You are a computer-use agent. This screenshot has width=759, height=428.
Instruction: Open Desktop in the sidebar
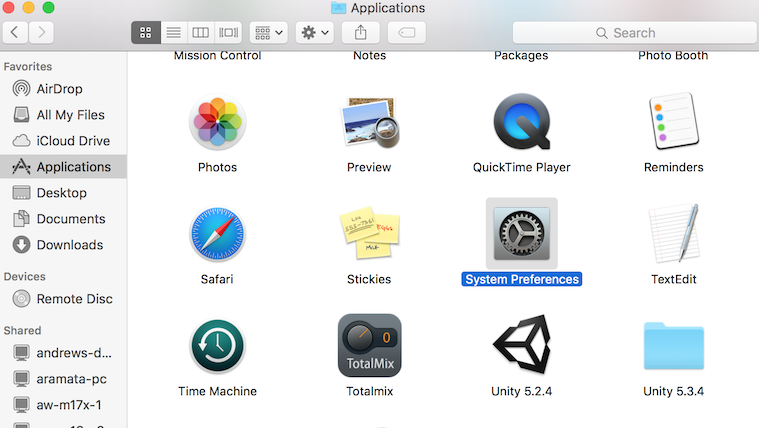[x=63, y=193]
